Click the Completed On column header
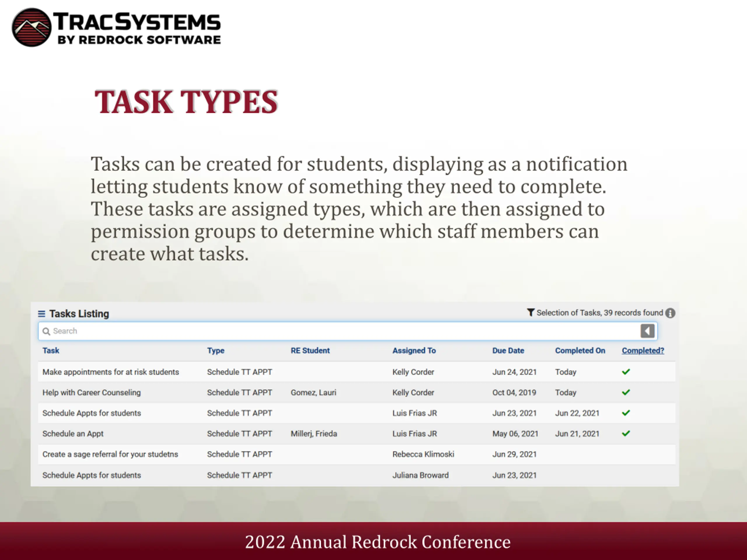The height and width of the screenshot is (560, 747). point(580,351)
